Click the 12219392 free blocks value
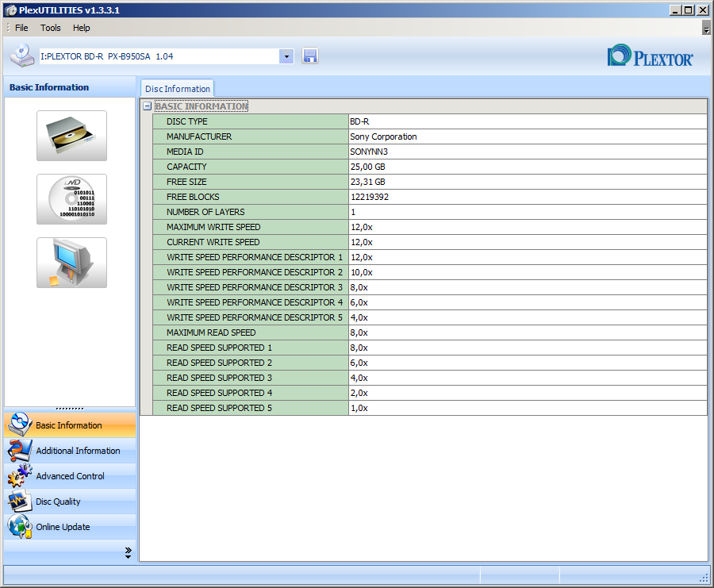This screenshot has width=714, height=588. (x=370, y=197)
